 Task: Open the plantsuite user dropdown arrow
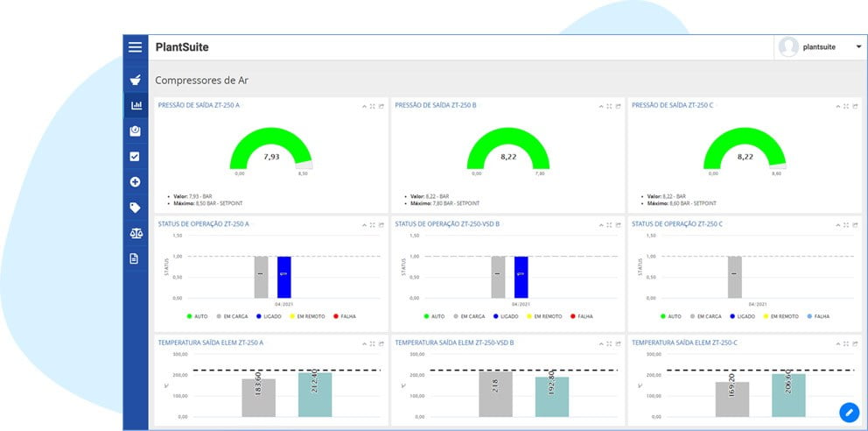click(858, 47)
